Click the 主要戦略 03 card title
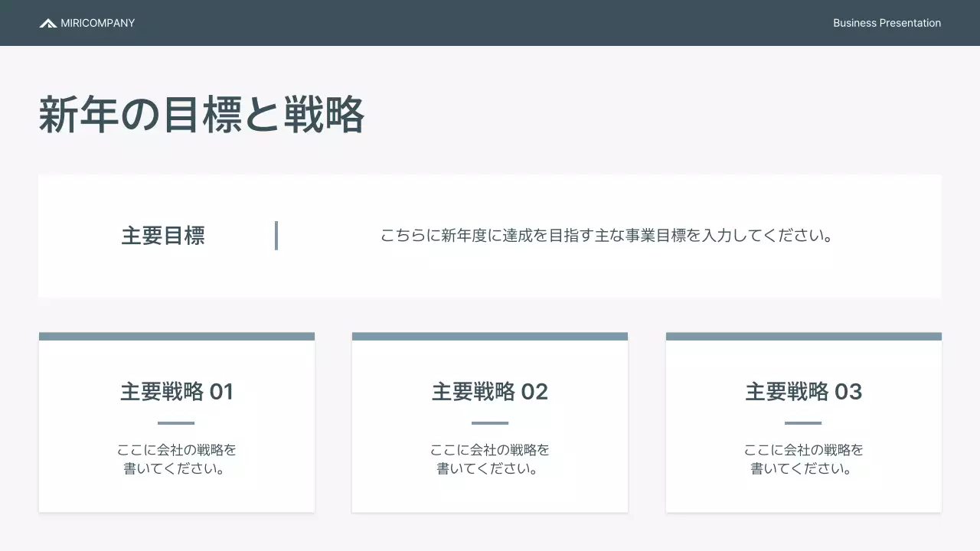Viewport: 980px width, 551px height. pyautogui.click(x=804, y=391)
